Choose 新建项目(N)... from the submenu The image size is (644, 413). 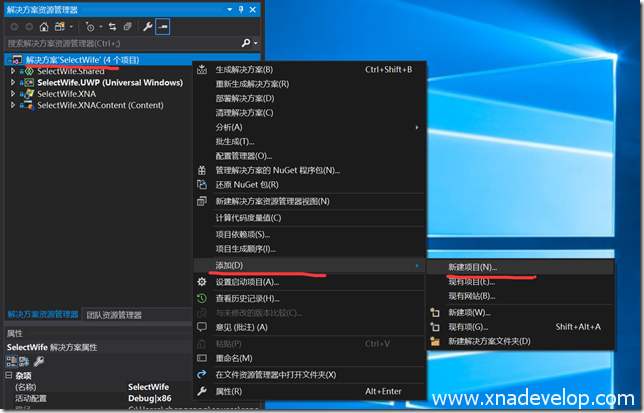pyautogui.click(x=472, y=268)
